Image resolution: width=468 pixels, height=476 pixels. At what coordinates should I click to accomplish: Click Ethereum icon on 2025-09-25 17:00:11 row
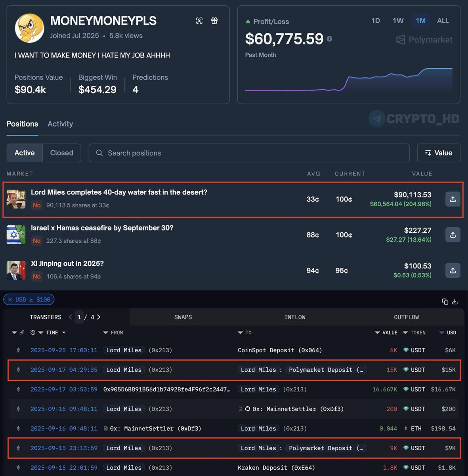coord(18,350)
